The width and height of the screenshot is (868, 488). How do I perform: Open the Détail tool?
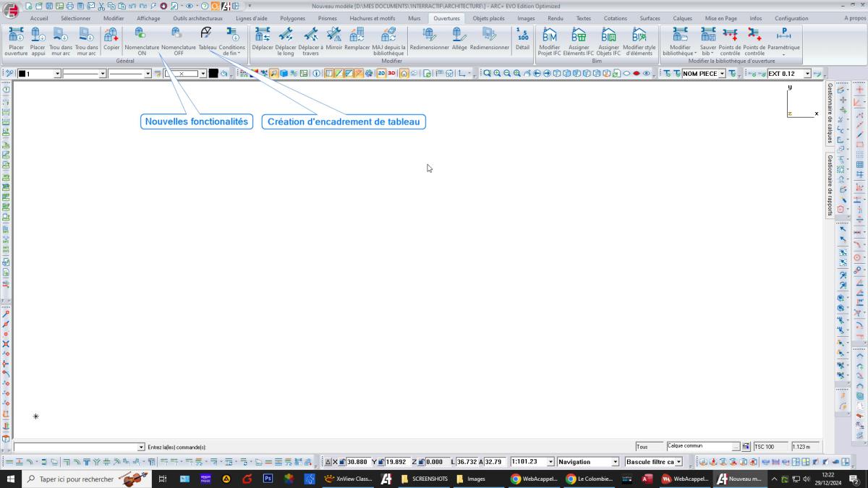pyautogui.click(x=522, y=40)
